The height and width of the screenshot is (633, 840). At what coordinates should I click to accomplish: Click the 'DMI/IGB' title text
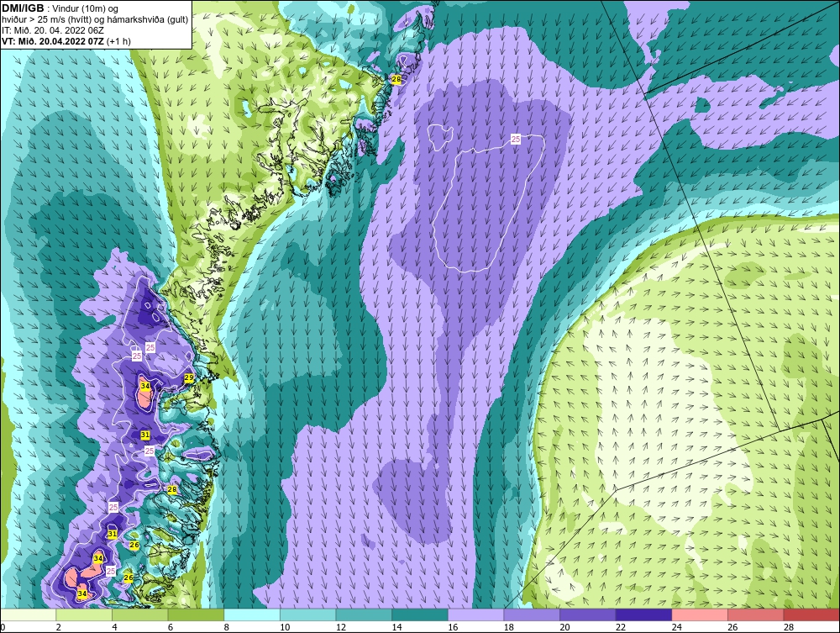point(23,8)
